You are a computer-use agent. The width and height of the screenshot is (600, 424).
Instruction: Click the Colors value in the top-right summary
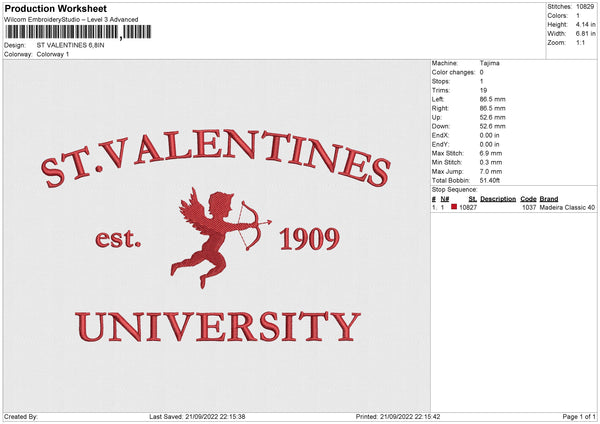[x=578, y=16]
